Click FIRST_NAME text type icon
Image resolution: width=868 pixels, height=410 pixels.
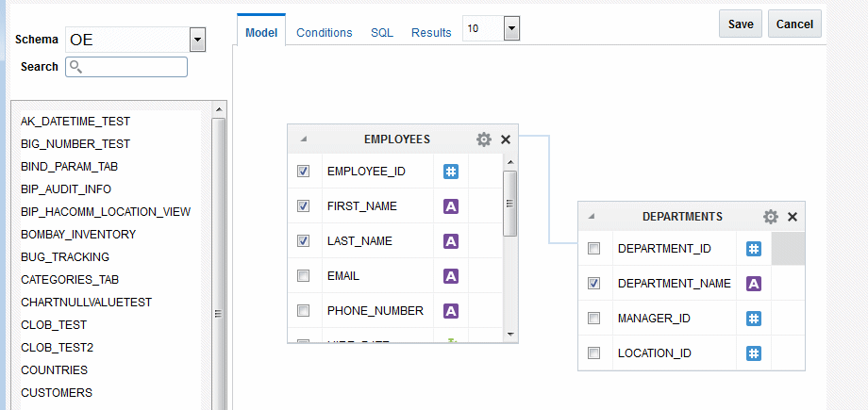451,206
